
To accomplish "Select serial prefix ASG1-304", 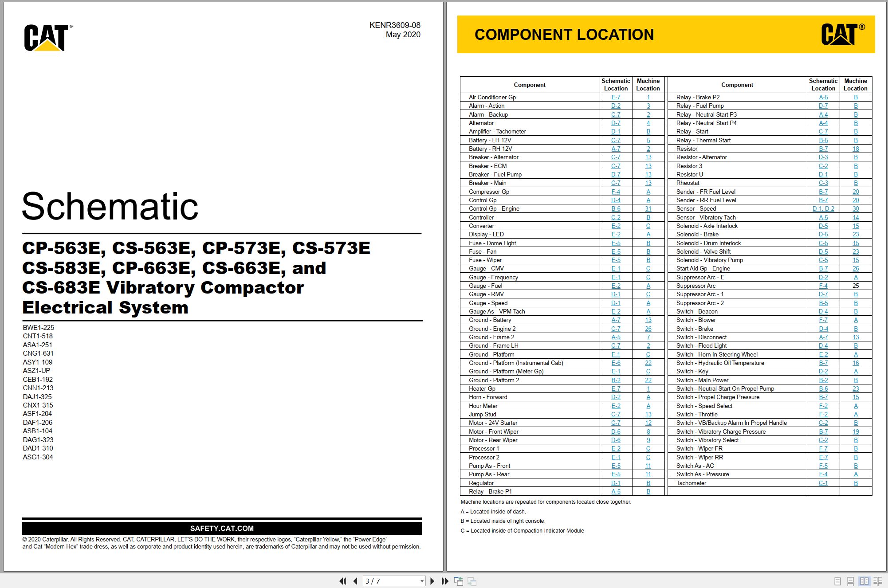I will coord(38,457).
